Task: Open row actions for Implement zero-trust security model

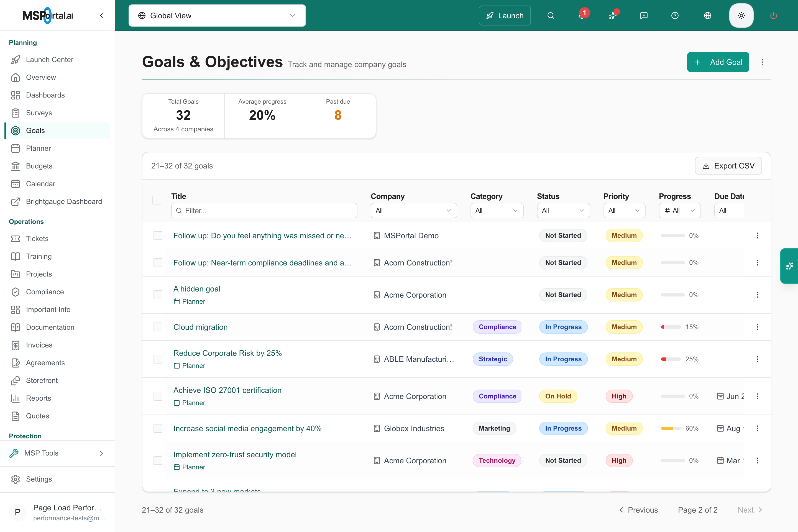Action: [x=757, y=461]
